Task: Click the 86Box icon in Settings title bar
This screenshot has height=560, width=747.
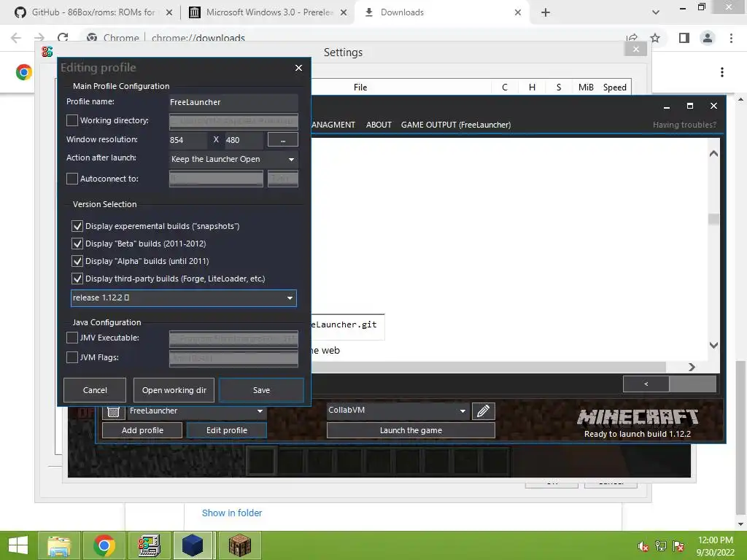Action: click(x=47, y=52)
